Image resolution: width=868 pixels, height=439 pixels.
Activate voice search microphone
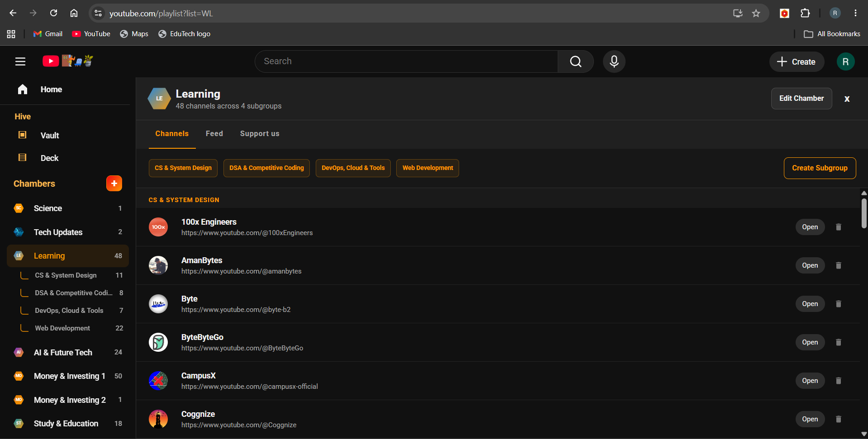[x=614, y=61]
